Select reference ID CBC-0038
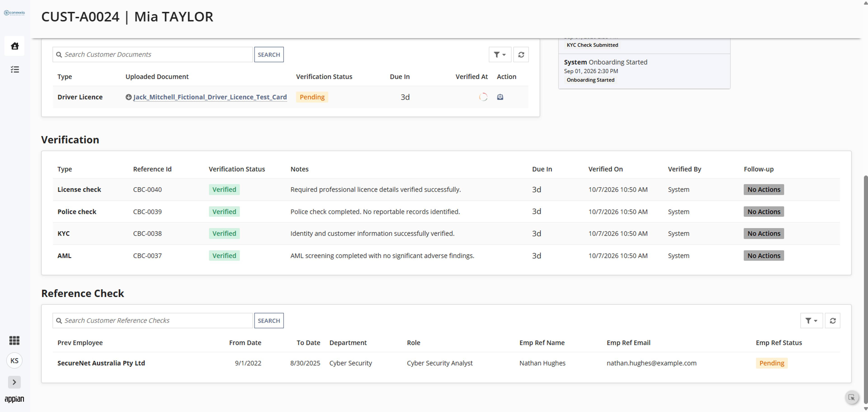 coord(147,233)
